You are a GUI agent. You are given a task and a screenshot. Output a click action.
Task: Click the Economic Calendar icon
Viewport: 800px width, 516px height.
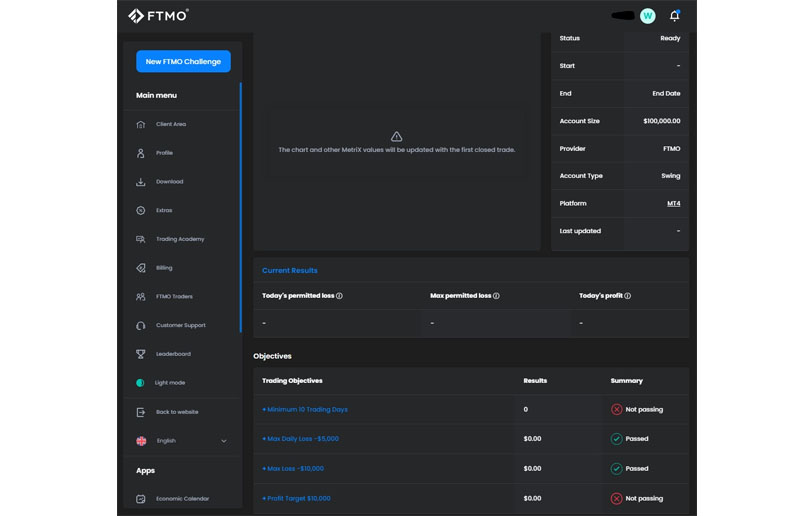tap(141, 499)
